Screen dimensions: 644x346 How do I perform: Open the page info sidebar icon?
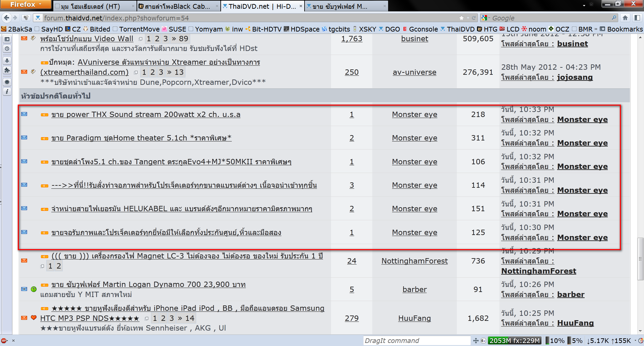point(7,92)
